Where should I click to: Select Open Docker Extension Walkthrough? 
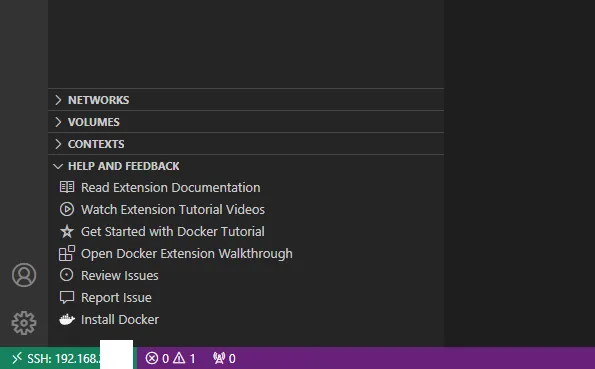tap(187, 254)
